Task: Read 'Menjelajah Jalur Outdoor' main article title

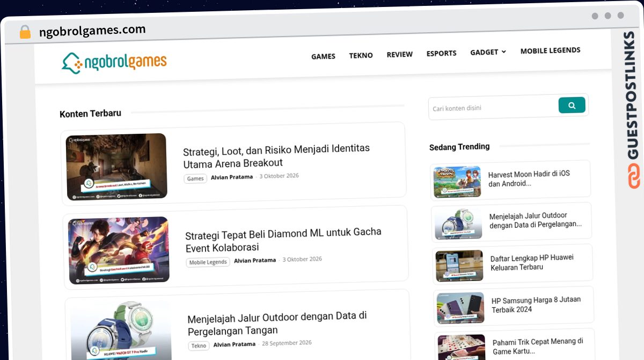Action: (x=277, y=323)
